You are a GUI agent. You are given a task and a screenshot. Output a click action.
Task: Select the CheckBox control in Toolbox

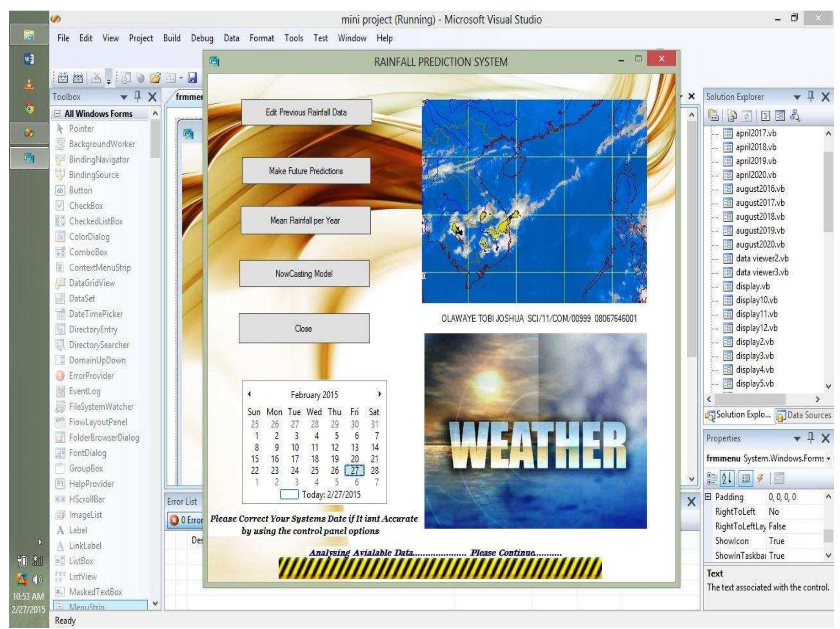pos(86,206)
